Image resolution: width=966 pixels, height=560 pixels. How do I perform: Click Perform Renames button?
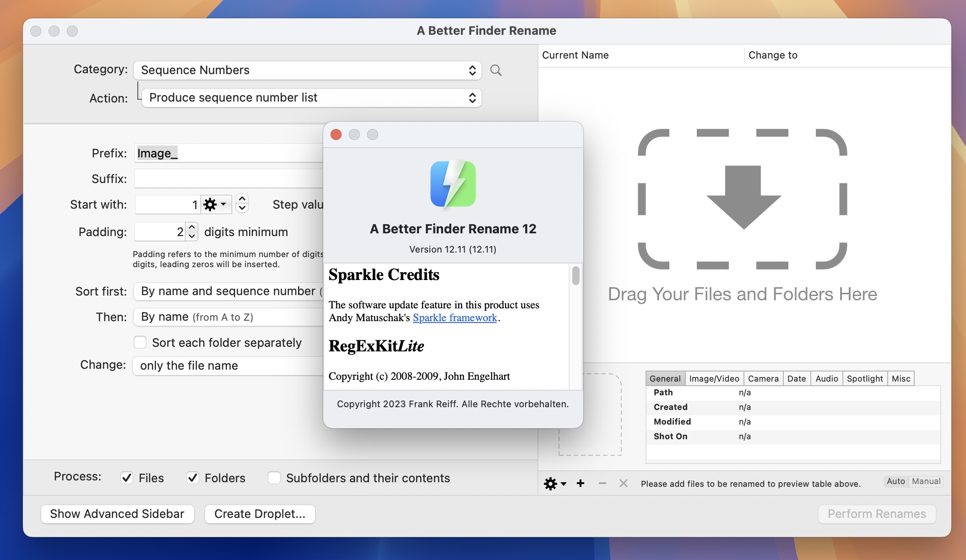877,514
